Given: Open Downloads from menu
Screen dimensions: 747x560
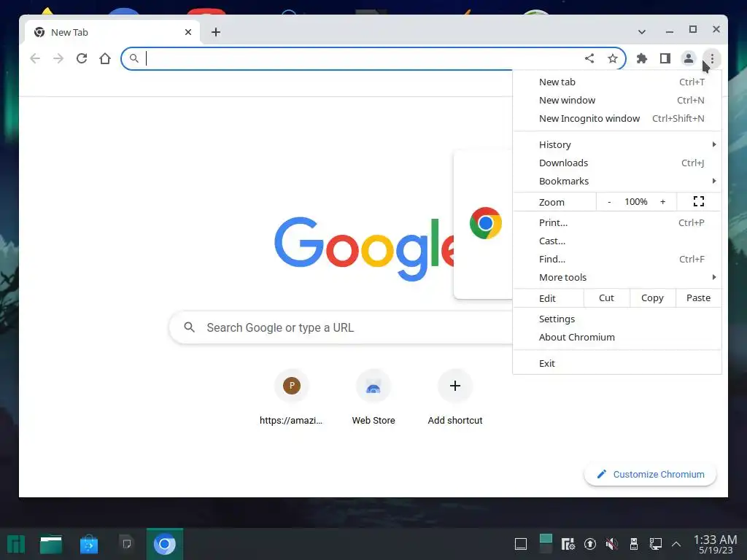Looking at the screenshot, I should click(x=617, y=163).
